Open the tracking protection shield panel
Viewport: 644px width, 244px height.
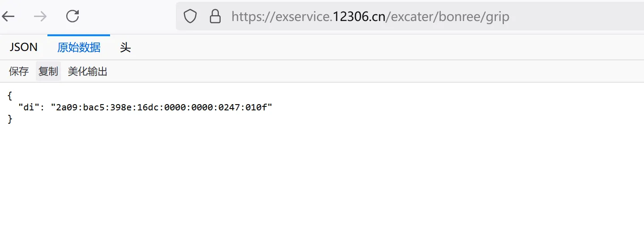click(191, 17)
